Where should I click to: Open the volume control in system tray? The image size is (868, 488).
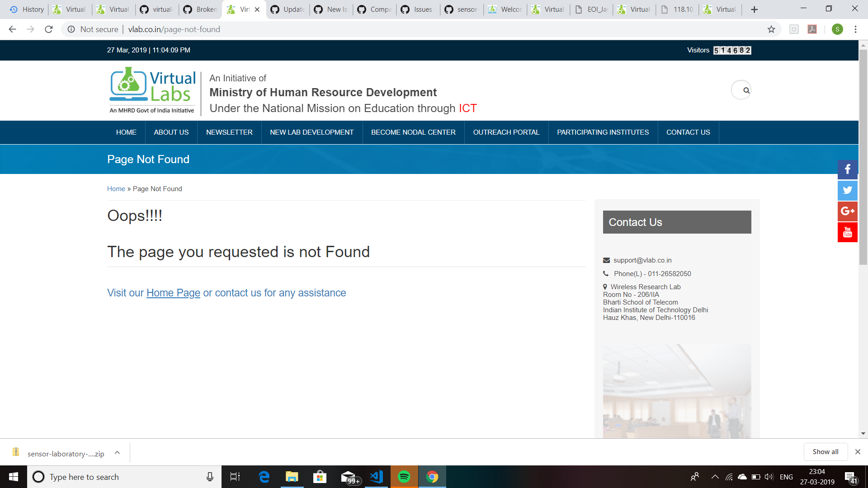coord(769,477)
